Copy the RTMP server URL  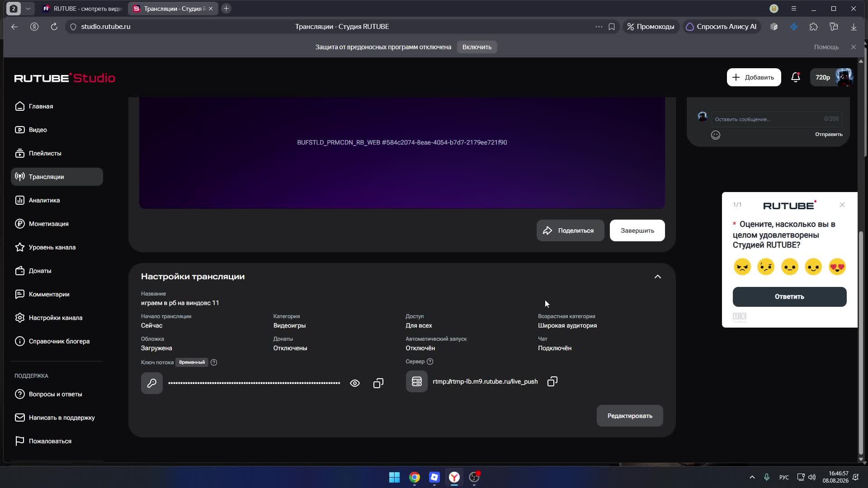pos(552,381)
